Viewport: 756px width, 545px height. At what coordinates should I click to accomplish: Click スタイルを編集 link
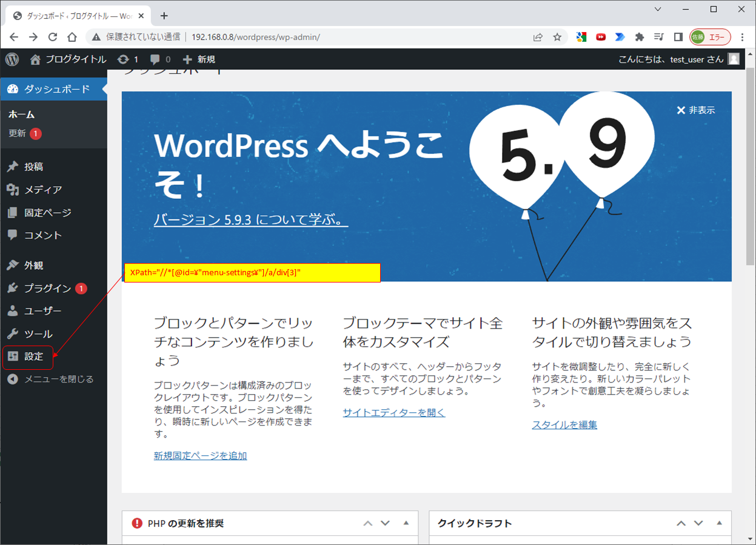564,424
